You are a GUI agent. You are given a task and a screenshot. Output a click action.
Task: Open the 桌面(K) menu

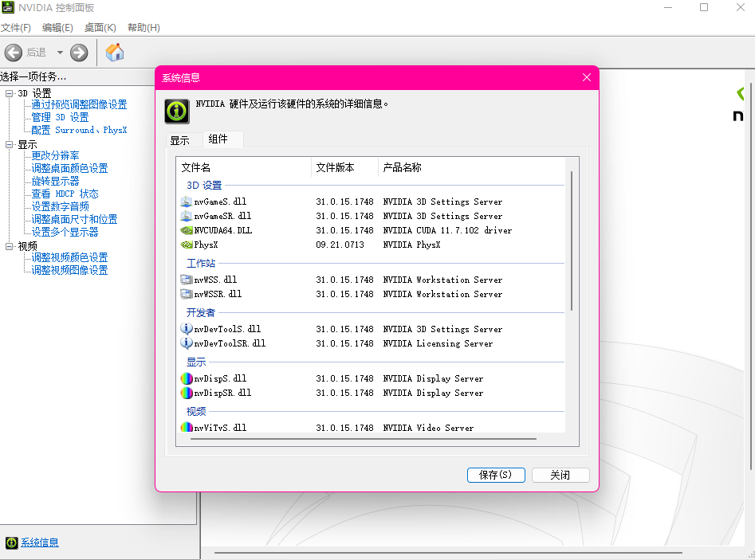pos(100,27)
